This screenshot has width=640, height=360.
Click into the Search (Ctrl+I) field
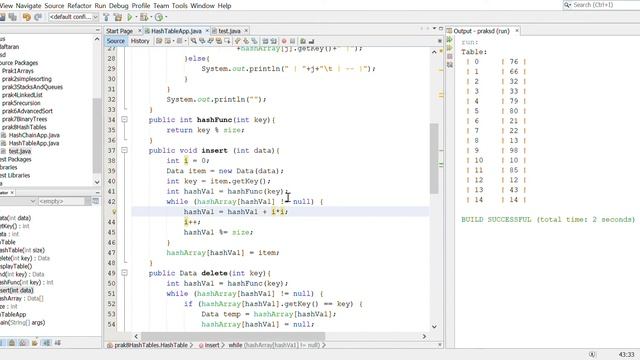pos(604,5)
